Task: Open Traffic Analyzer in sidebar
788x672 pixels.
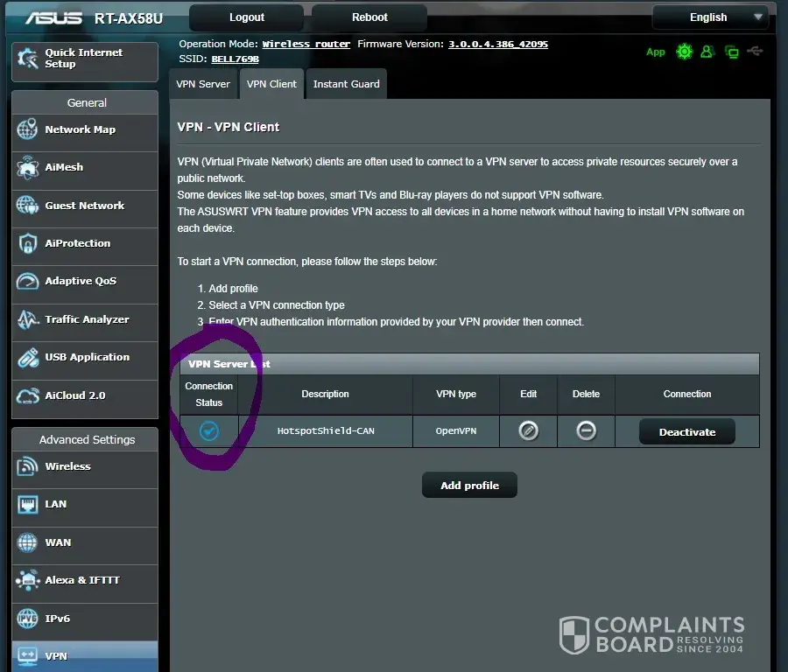Action: click(85, 319)
